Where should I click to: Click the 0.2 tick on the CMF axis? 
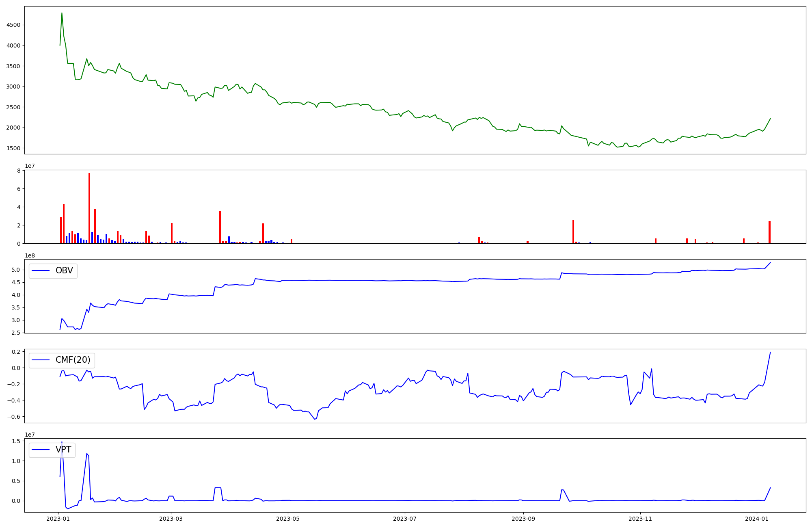click(x=16, y=352)
